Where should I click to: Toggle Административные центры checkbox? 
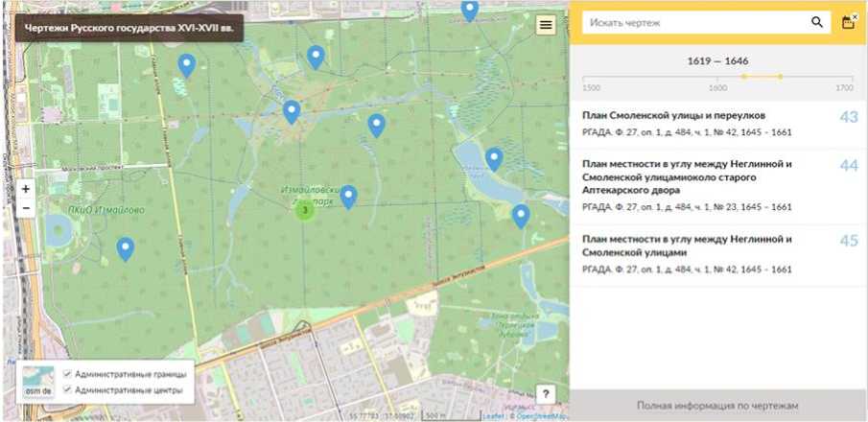[x=67, y=389]
